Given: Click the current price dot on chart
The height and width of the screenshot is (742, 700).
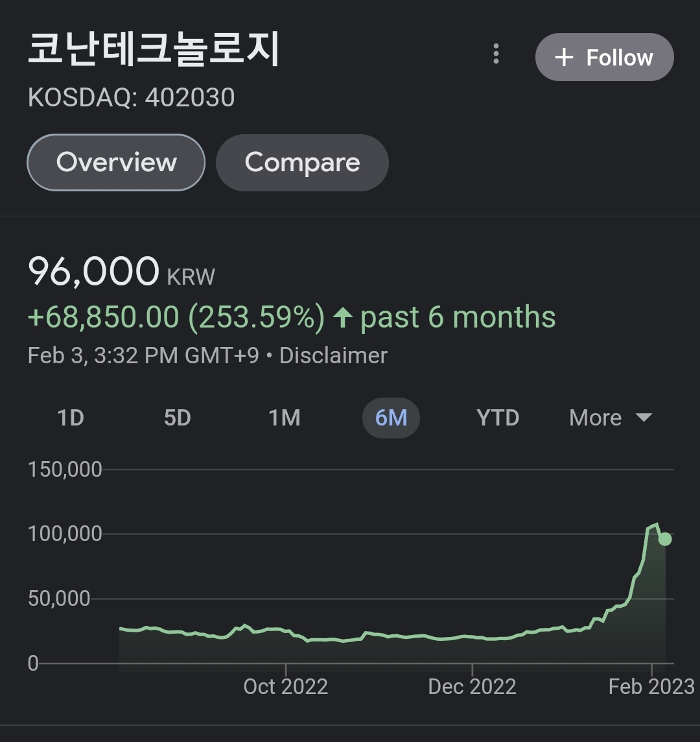Looking at the screenshot, I should pos(665,539).
